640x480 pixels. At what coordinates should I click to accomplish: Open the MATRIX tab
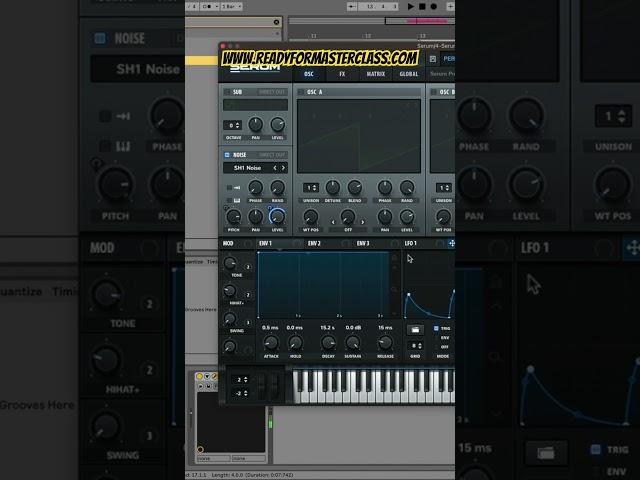(376, 74)
